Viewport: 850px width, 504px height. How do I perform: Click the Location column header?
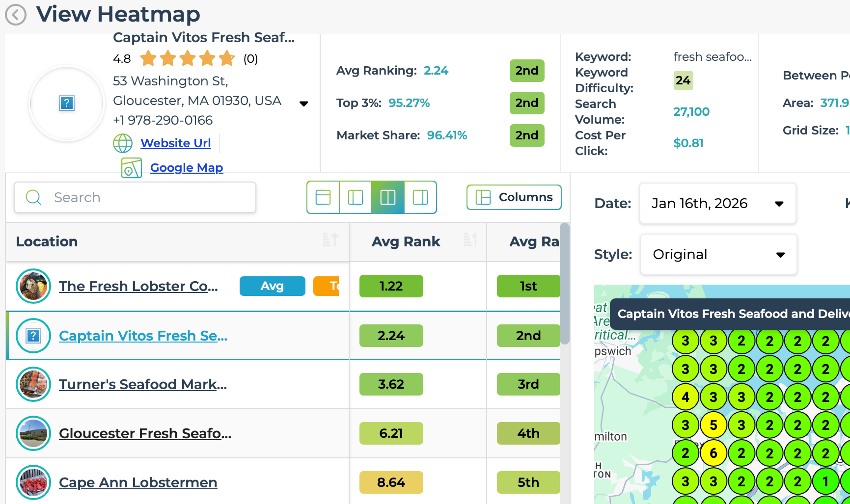tap(177, 242)
